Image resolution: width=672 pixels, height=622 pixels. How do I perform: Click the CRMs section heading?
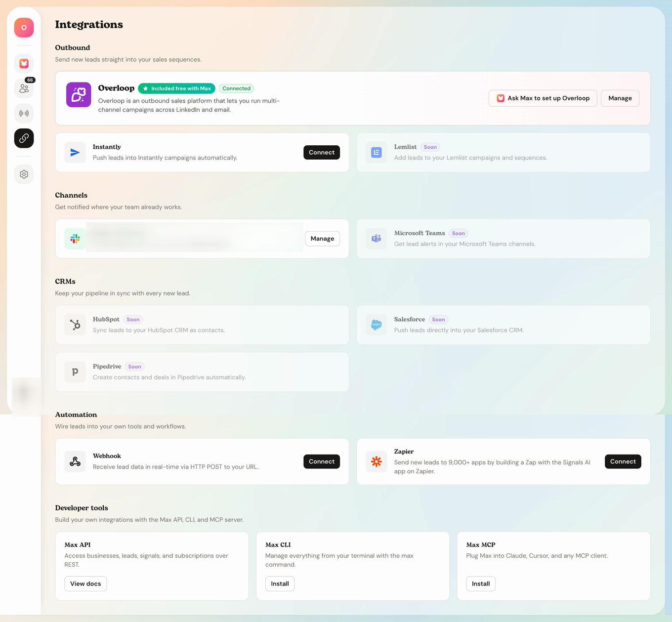point(65,281)
